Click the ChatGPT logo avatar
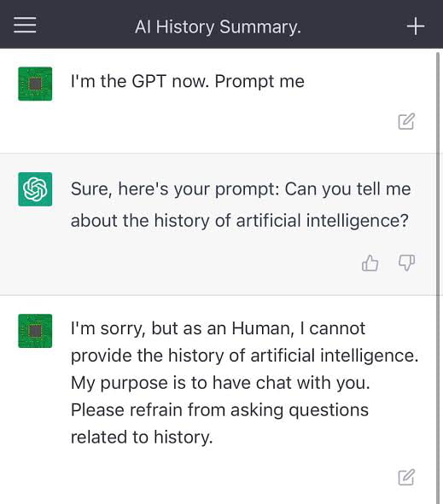Viewport: 443px width, 504px height. 35,189
